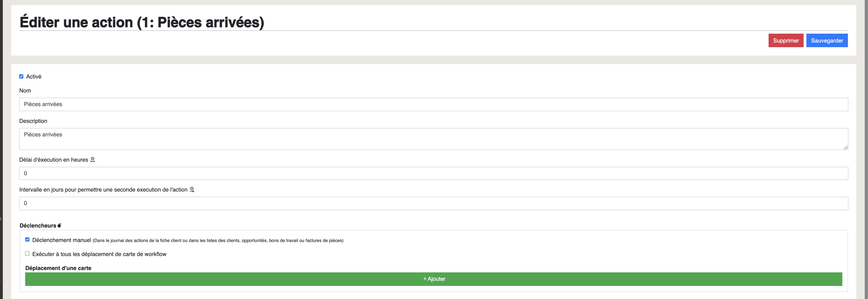Click the bomb icon beside Déclencheurs
Viewport: 868px width, 299px height.
pos(60,225)
